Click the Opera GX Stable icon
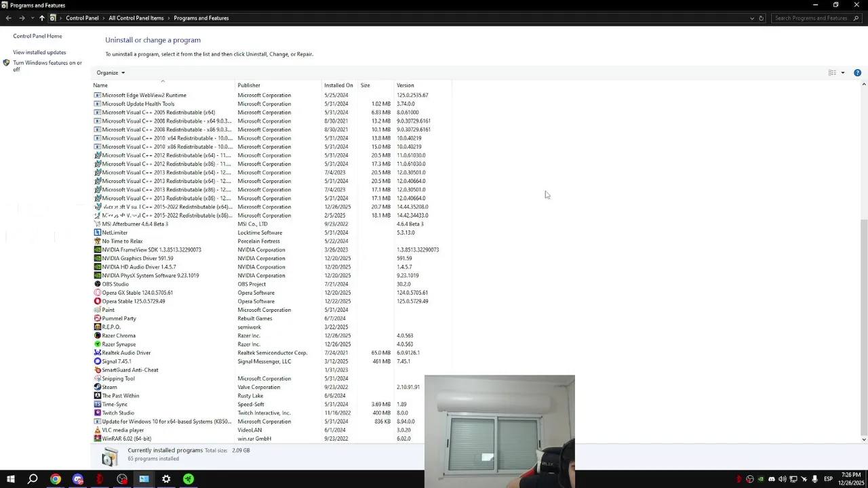This screenshot has width=868, height=488. pyautogui.click(x=97, y=293)
